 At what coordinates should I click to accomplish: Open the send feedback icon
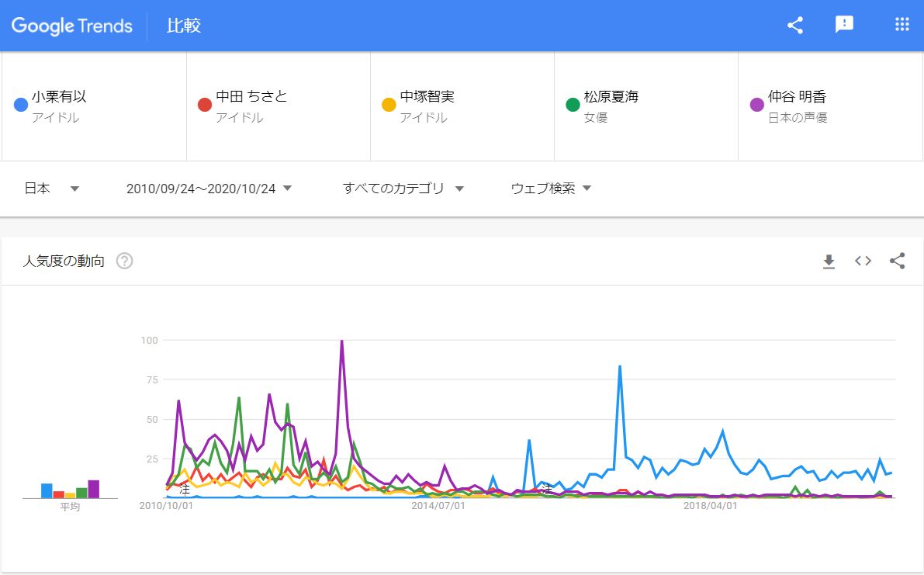point(844,25)
